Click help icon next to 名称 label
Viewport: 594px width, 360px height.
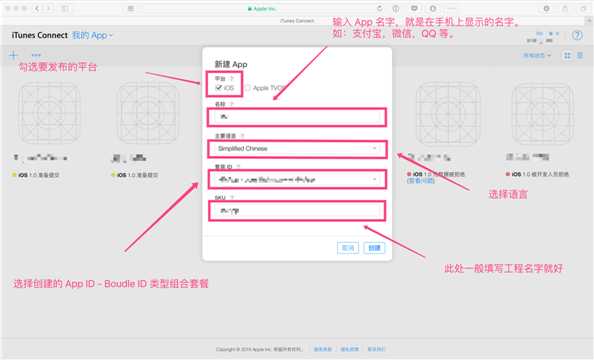pyautogui.click(x=232, y=104)
